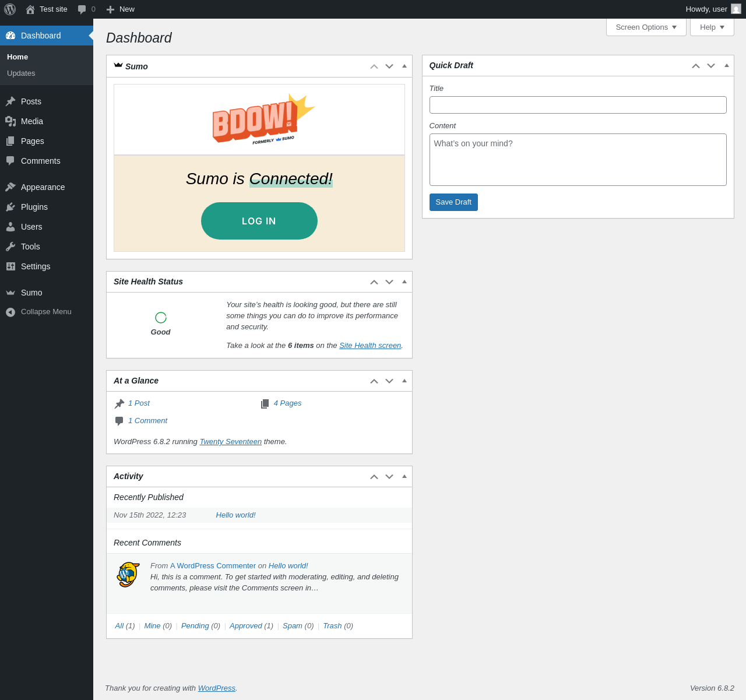Click the Site Health Good circle indicator

coord(161,318)
